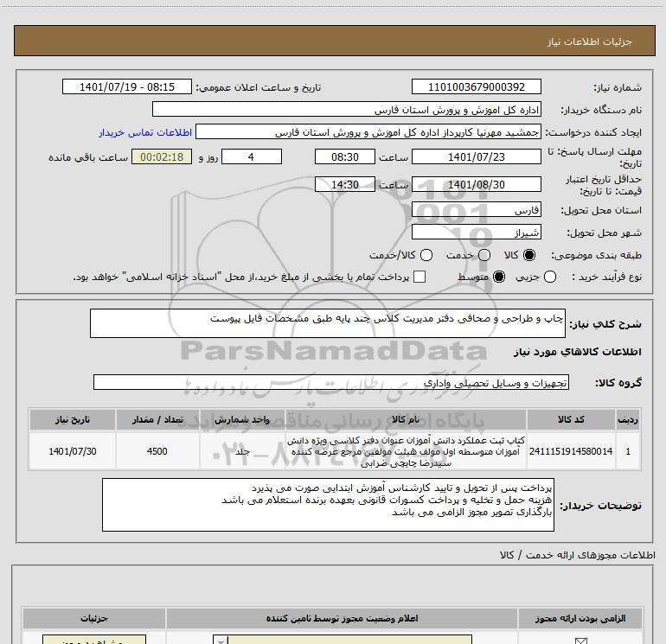This screenshot has height=644, width=666.
Task: Choose the جزیی purchase type radio
Action: coord(550,277)
